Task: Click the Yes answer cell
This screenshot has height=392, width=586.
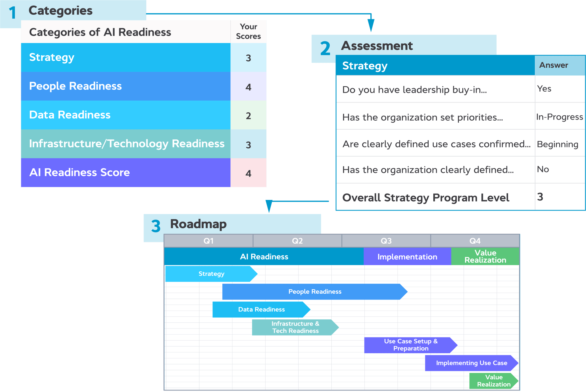Action: (x=560, y=89)
